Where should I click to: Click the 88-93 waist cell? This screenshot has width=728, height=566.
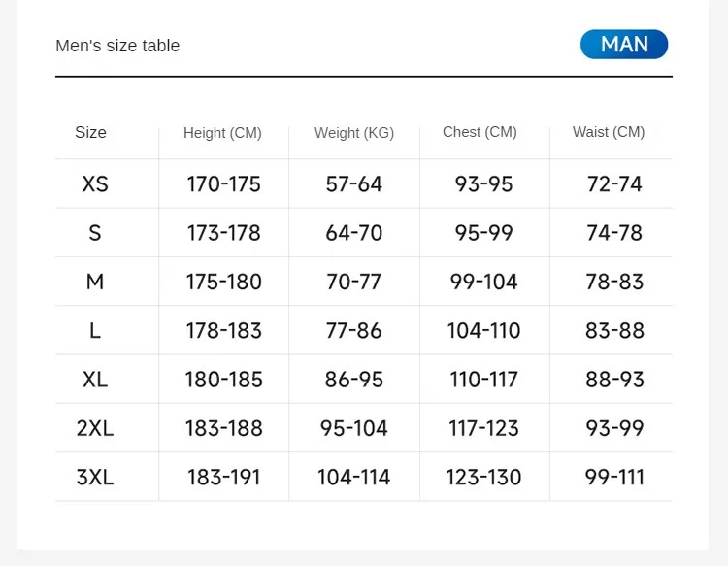[x=614, y=380]
